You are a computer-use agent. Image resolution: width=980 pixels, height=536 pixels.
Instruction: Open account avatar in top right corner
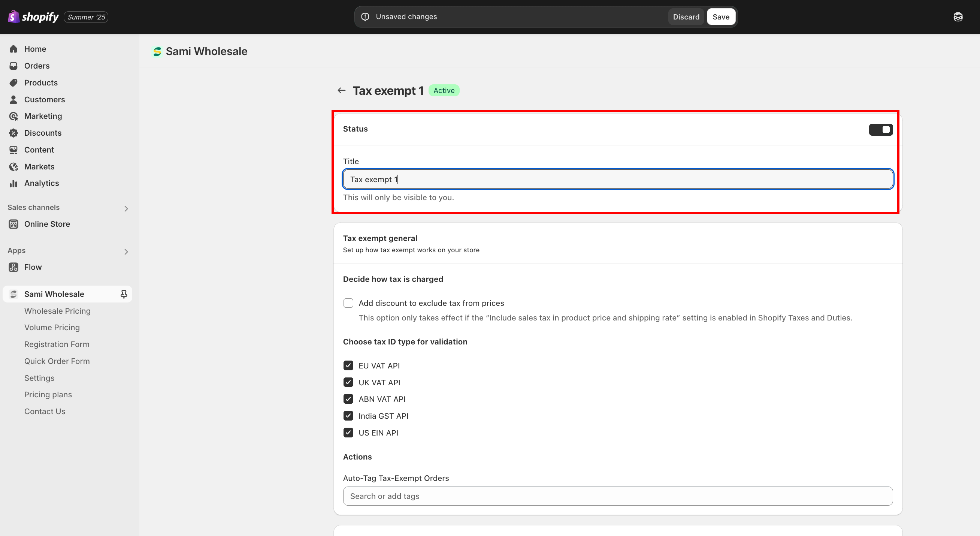point(958,17)
